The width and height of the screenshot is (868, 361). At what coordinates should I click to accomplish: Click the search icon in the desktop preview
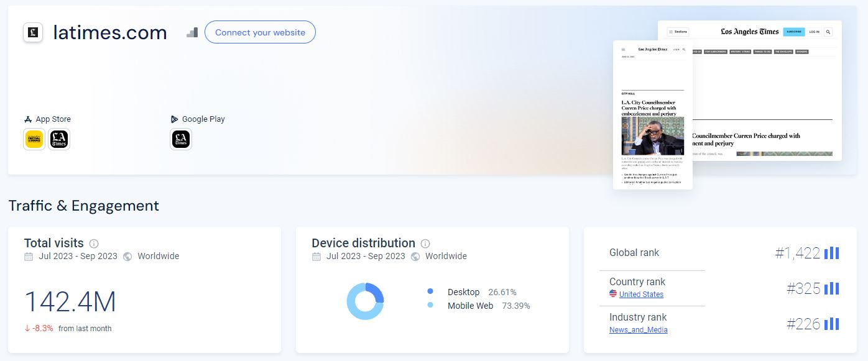pos(828,32)
